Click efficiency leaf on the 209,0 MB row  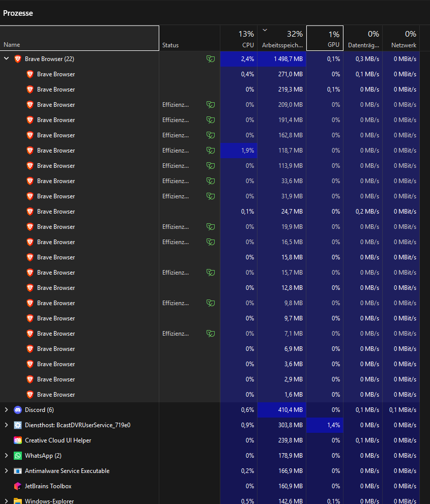pos(211,105)
